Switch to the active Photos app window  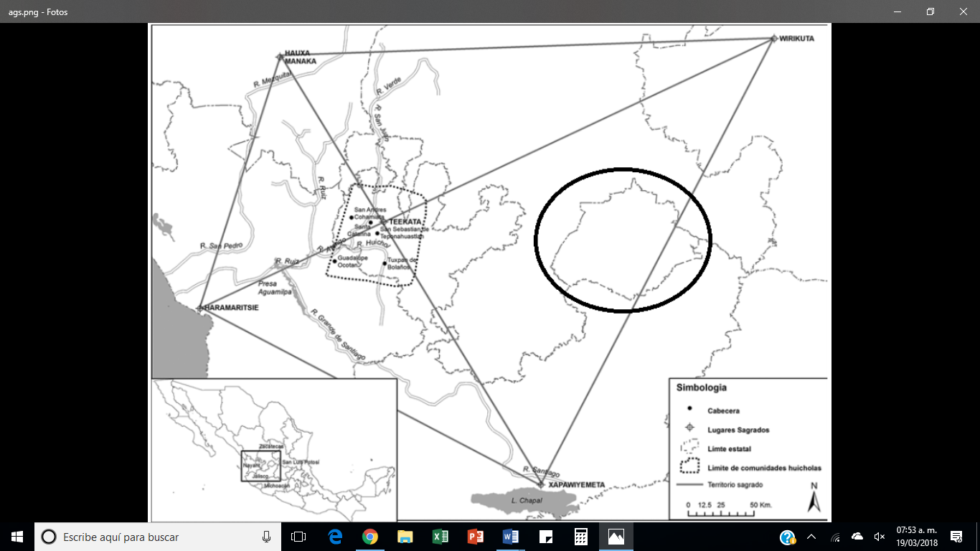tap(615, 537)
